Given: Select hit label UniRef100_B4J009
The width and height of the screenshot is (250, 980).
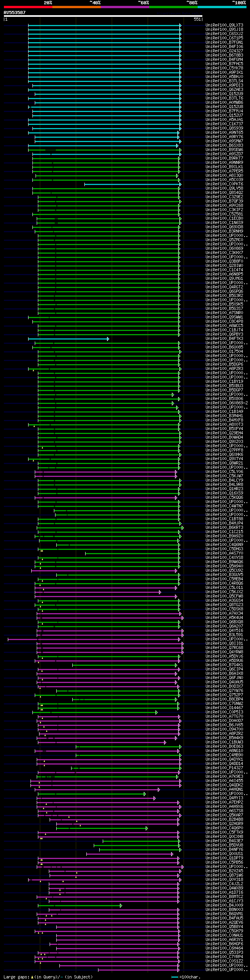Looking at the screenshot, I should (224, 905).
